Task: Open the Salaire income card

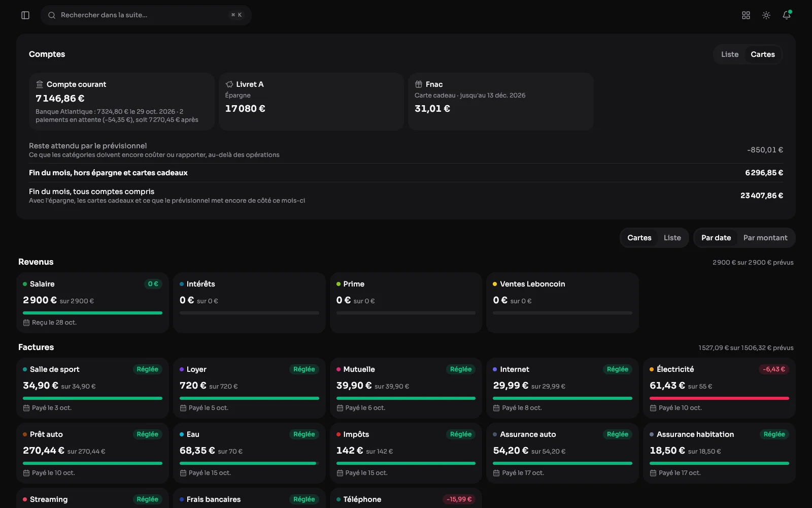Action: click(x=92, y=303)
